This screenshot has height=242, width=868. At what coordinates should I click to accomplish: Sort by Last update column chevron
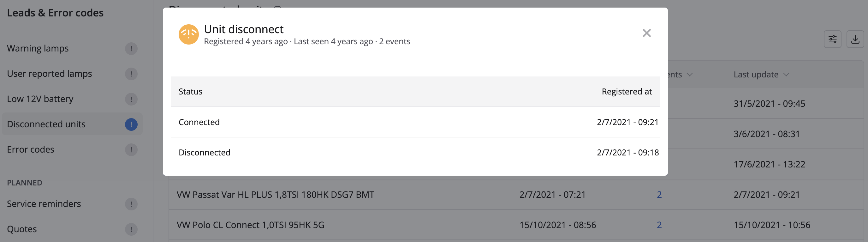pyautogui.click(x=786, y=75)
